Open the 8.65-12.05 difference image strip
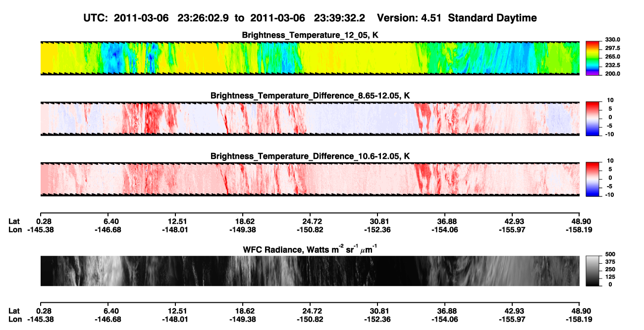 click(310, 119)
